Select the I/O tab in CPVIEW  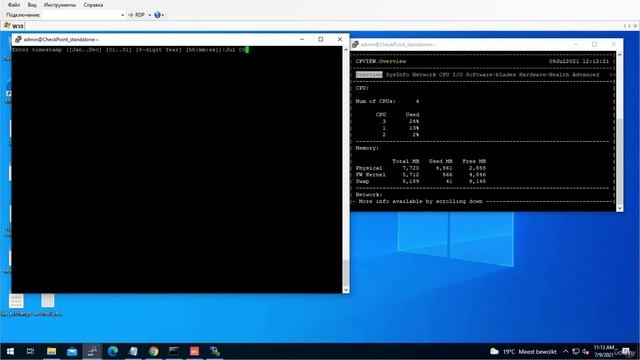(x=457, y=75)
